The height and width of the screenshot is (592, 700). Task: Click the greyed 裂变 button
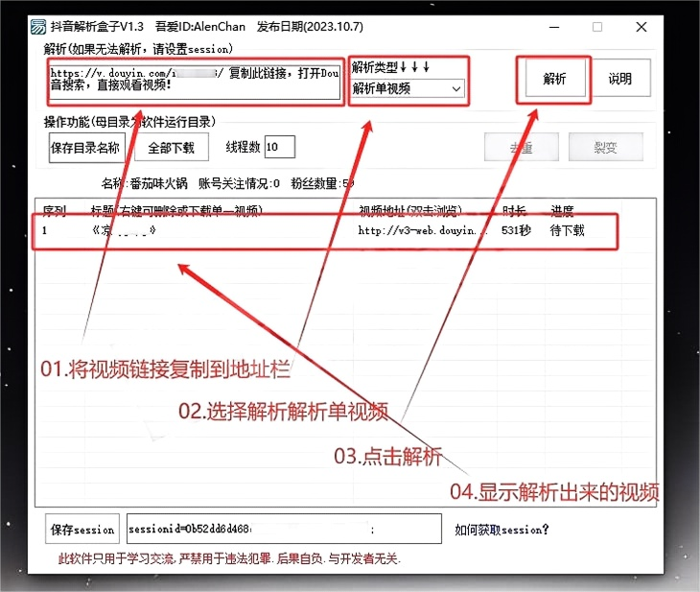pyautogui.click(x=606, y=147)
